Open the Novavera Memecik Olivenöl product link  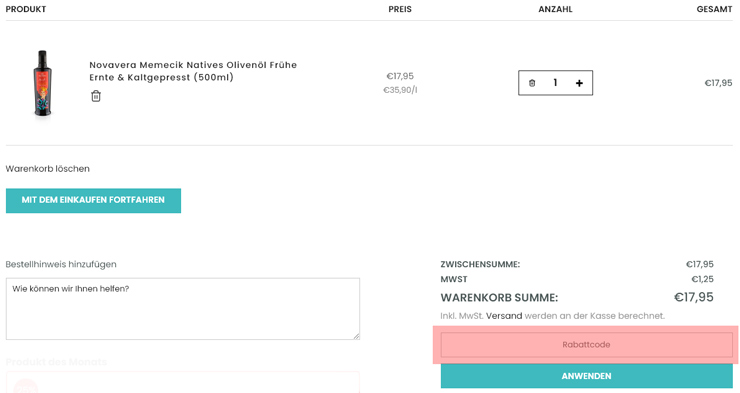coord(193,71)
